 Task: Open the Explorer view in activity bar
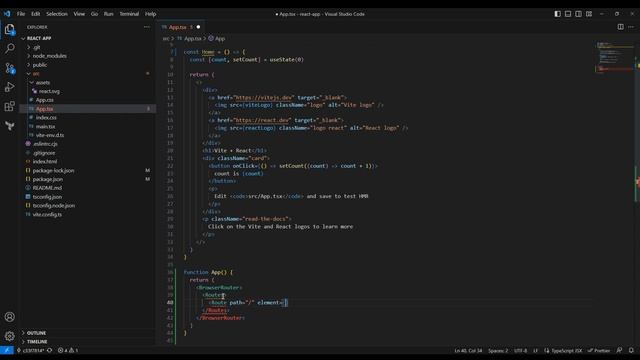tap(10, 29)
